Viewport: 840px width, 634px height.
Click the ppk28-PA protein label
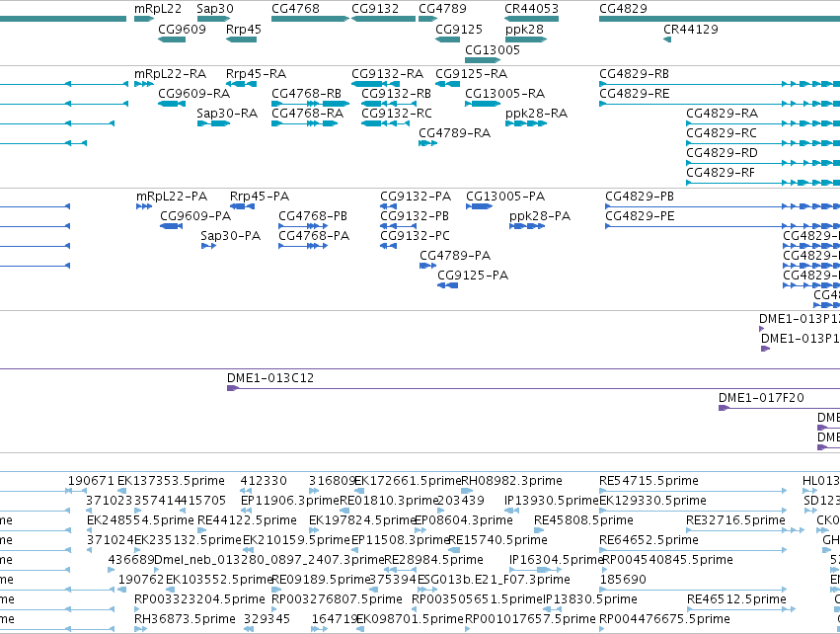tap(540, 216)
